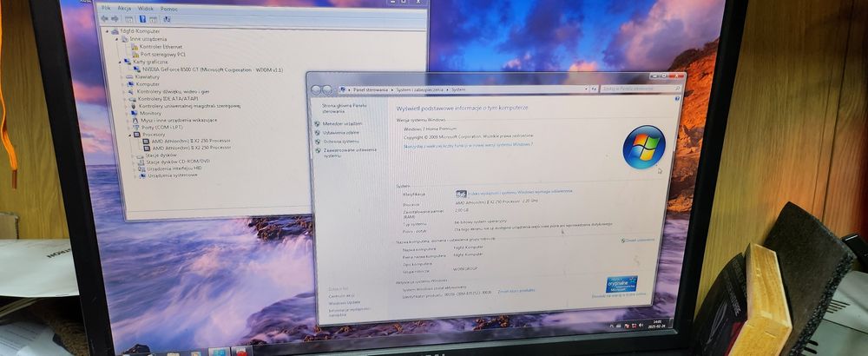Open Strona główna Panelu sterowania link
The image size is (868, 356).
[x=345, y=108]
